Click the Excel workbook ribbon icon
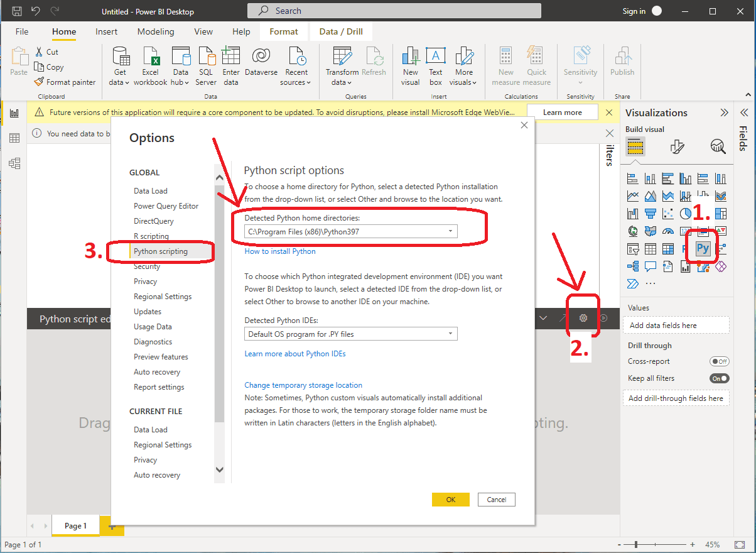The image size is (756, 553). (151, 65)
